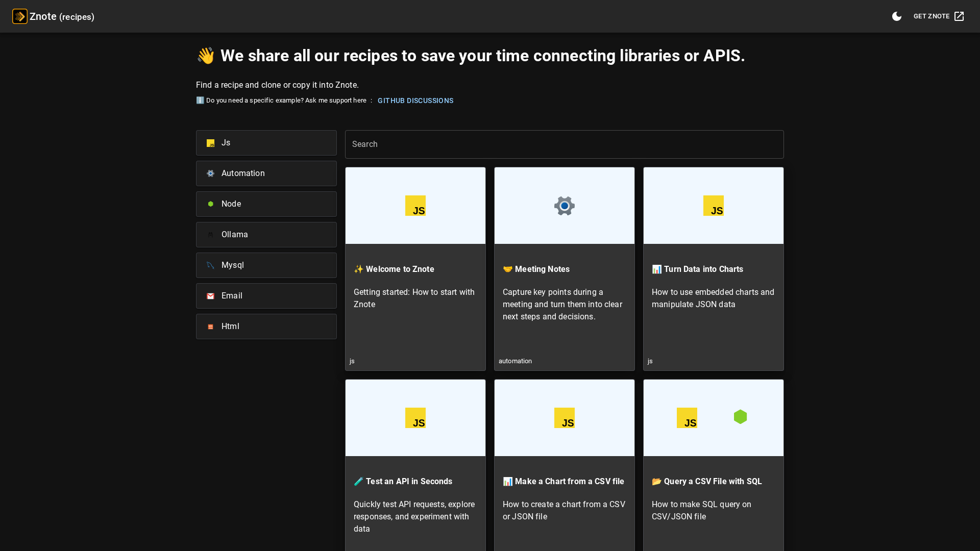Click the Znote logo icon
The image size is (980, 551).
19,16
